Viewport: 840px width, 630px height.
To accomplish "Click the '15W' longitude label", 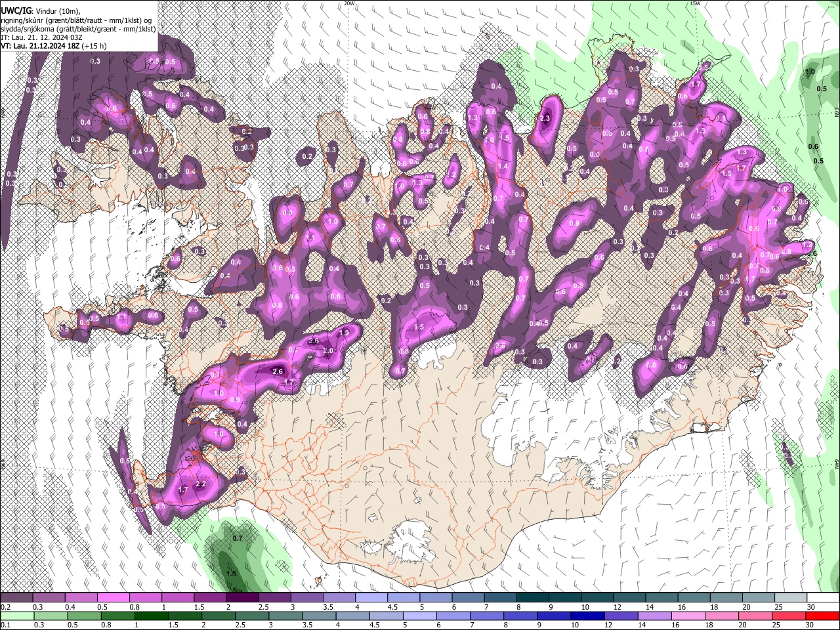I will (x=696, y=3).
